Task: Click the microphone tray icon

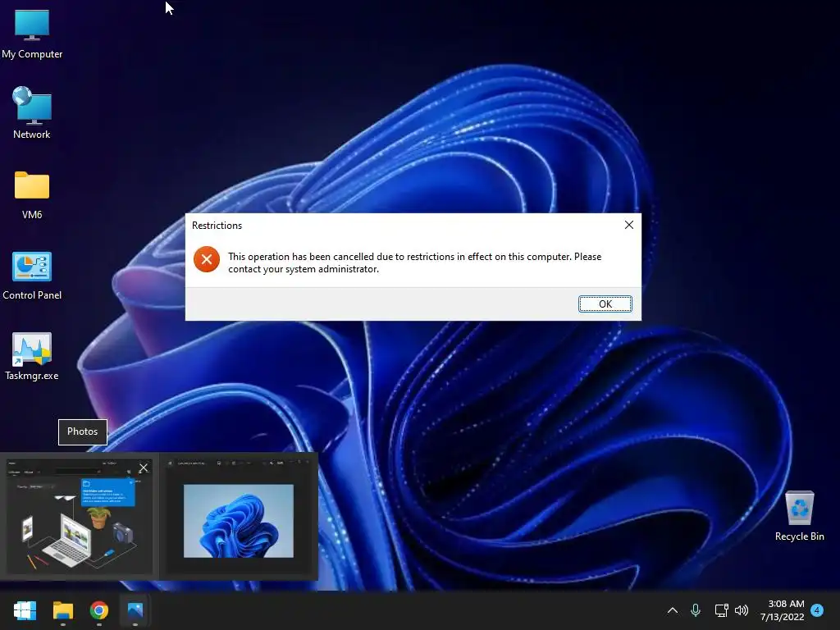Action: tap(696, 610)
